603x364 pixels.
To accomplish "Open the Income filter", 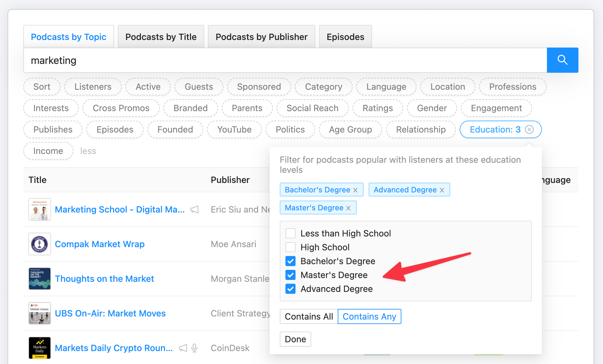I will tap(48, 151).
